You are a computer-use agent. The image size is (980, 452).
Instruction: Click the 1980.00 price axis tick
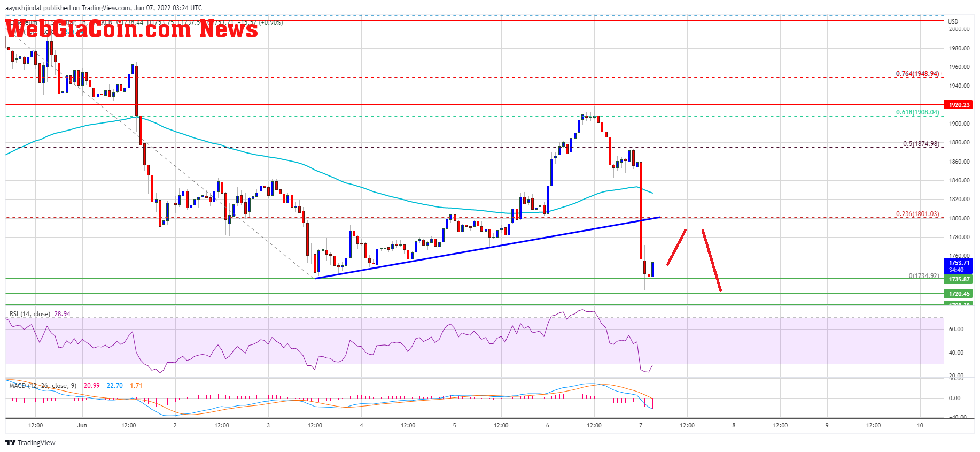pos(959,48)
